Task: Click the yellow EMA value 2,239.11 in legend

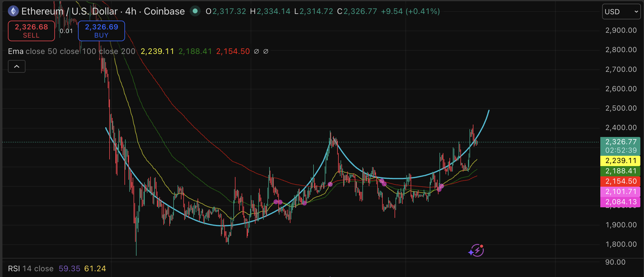Action: tap(157, 51)
